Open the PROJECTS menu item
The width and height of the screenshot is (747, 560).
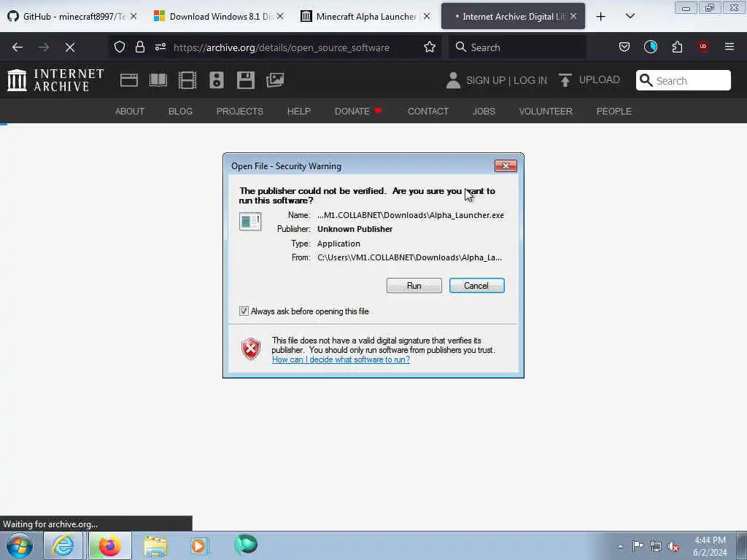click(x=239, y=111)
